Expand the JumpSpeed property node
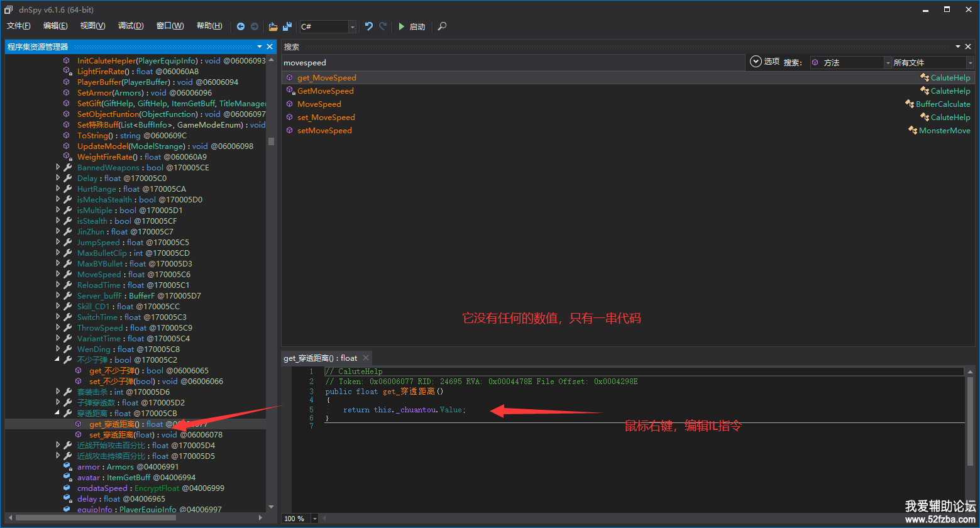 point(58,242)
